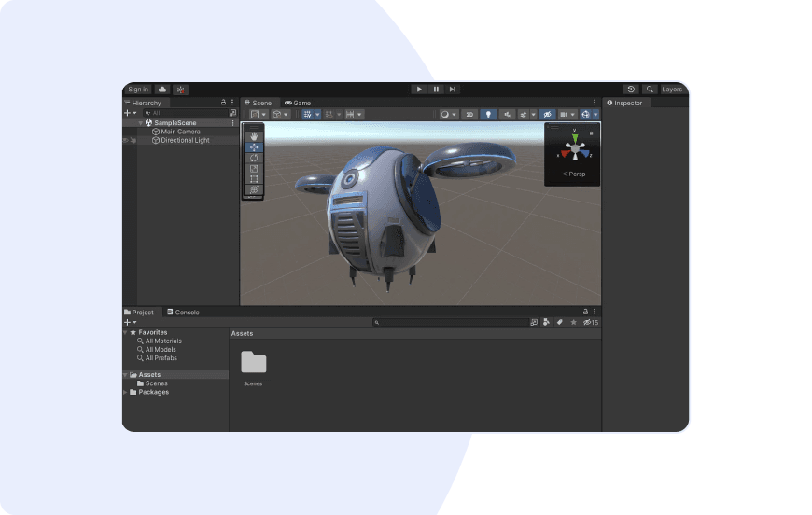Open the Scenes folder thumbnail

254,362
